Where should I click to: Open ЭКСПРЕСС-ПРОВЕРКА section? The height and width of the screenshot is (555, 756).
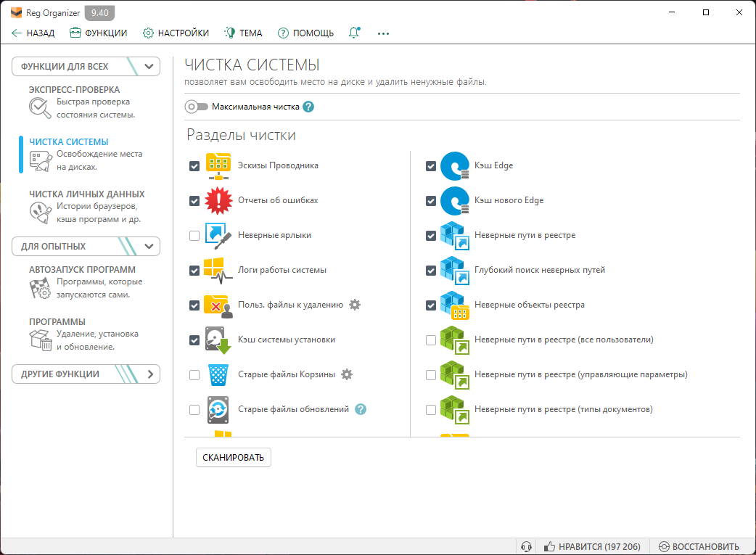click(x=74, y=90)
